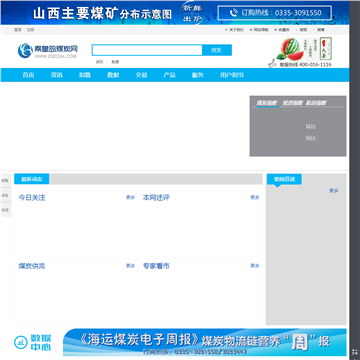Click the 收藏夹 favorites link

[x=283, y=30]
